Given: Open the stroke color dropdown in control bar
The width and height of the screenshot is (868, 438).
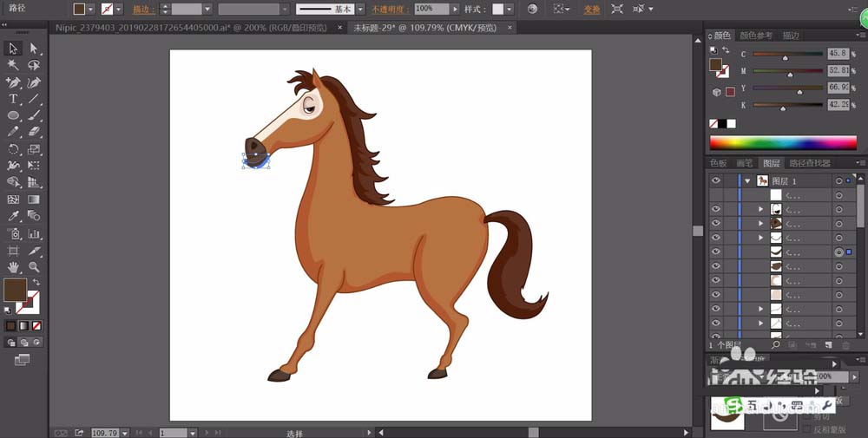Looking at the screenshot, I should pos(118,10).
